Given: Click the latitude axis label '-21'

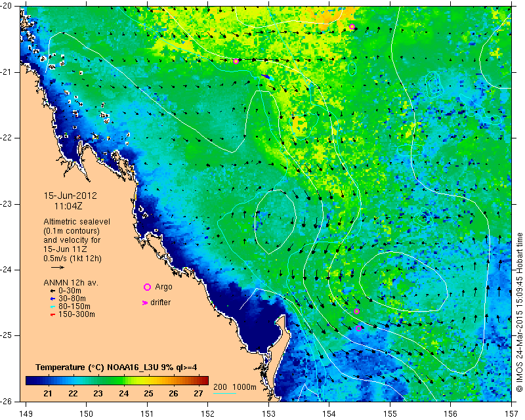Looking at the screenshot, I should 5,72.
